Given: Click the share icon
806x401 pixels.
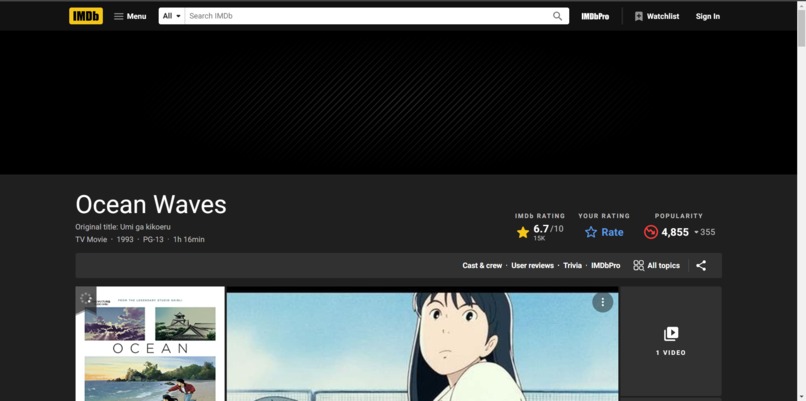Looking at the screenshot, I should click(x=701, y=266).
